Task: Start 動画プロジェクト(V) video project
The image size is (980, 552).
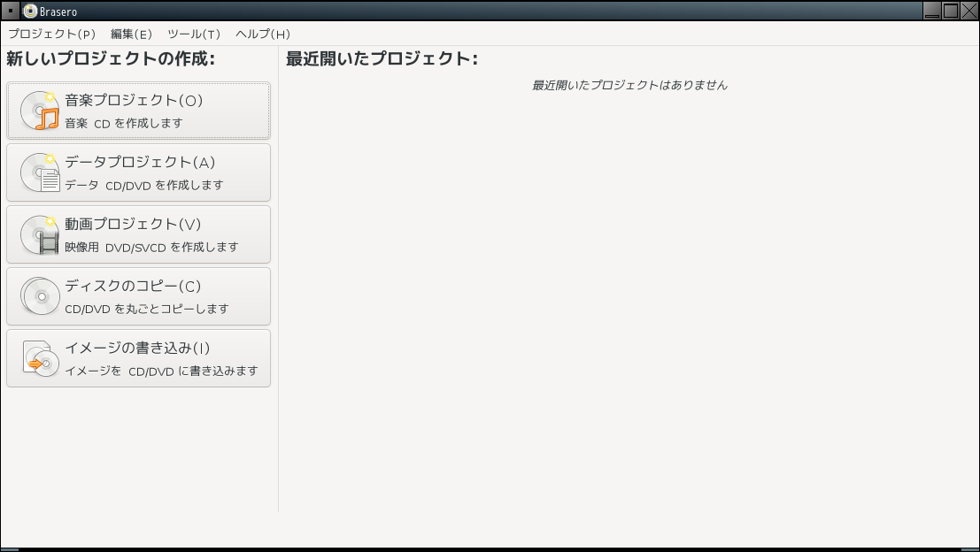Action: point(139,234)
